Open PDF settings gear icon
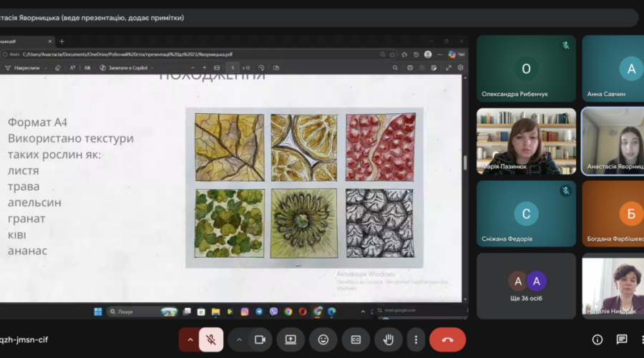644x358 pixels. (460, 68)
